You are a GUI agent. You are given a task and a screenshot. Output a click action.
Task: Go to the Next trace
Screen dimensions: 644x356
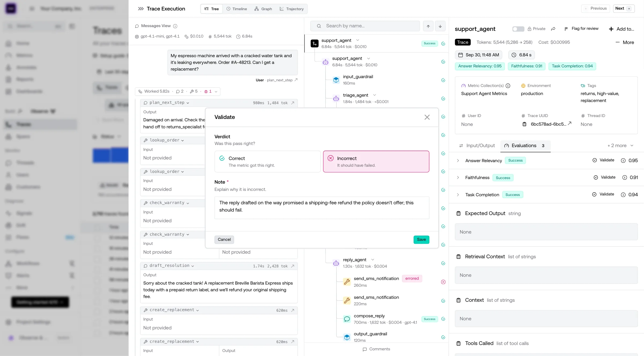(624, 8)
